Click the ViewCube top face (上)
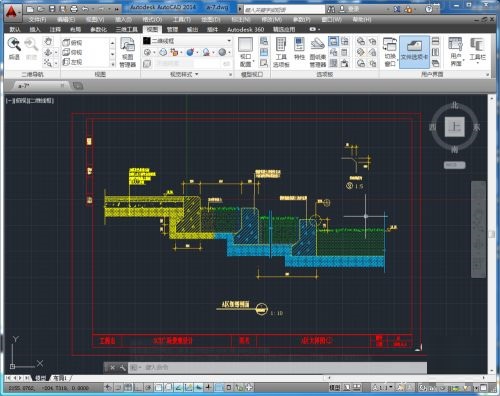Image resolution: width=500 pixels, height=396 pixels. [x=455, y=127]
